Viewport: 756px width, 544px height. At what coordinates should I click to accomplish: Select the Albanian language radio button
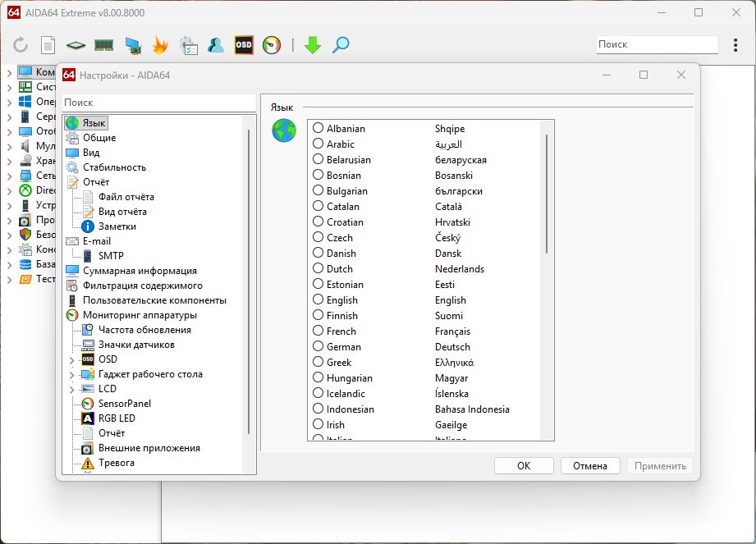click(x=318, y=128)
